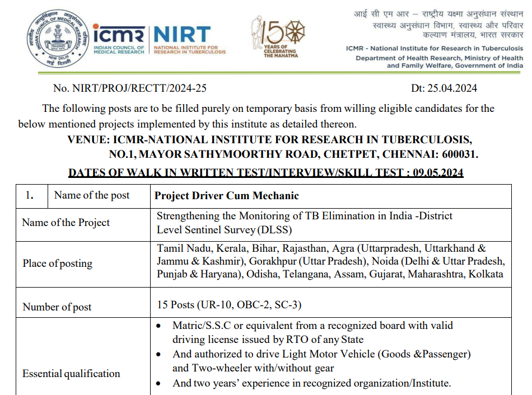Click the date Dt: 25.04.2024
Image resolution: width=532 pixels, height=395 pixels.
pos(444,88)
